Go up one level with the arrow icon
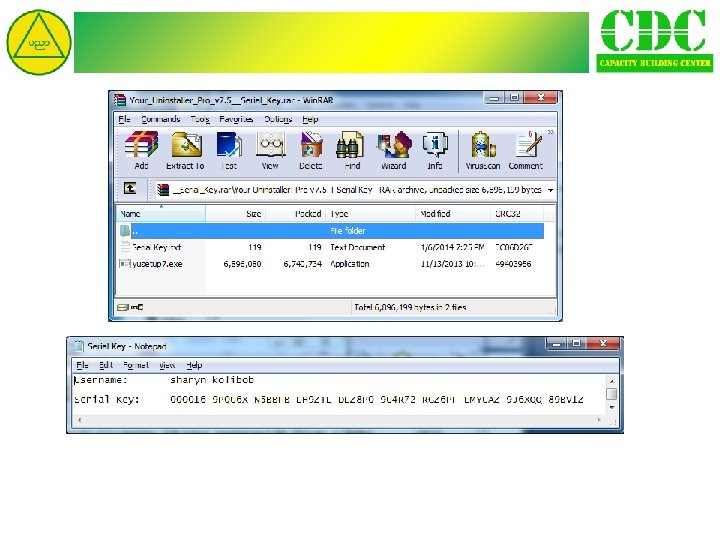This screenshot has width=720, height=540. tap(130, 188)
